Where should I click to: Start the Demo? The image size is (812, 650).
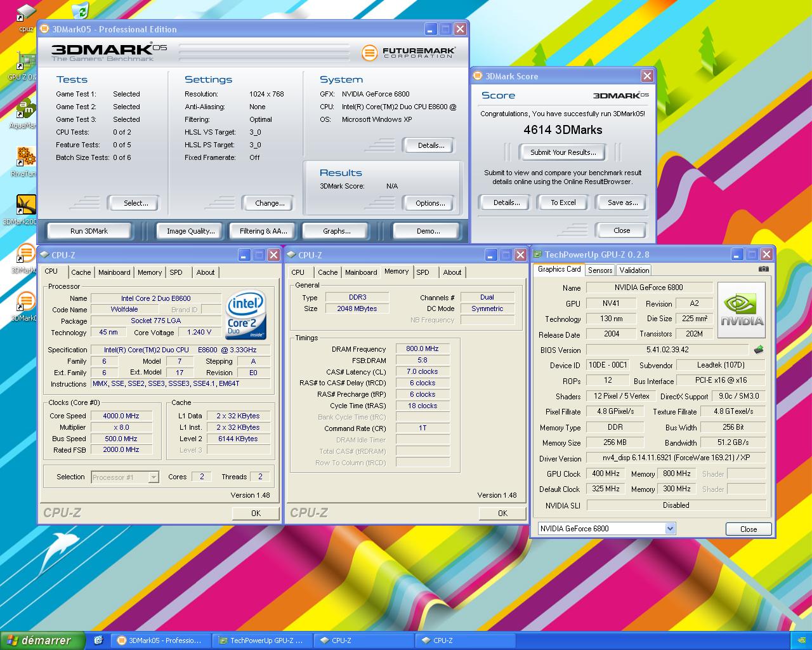428,231
